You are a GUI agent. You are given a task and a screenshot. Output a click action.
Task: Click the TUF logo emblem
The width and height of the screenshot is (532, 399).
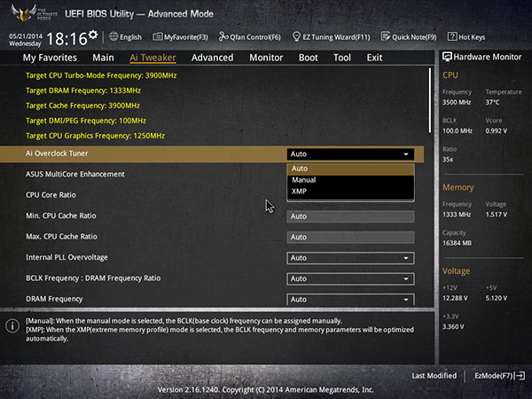[24, 13]
